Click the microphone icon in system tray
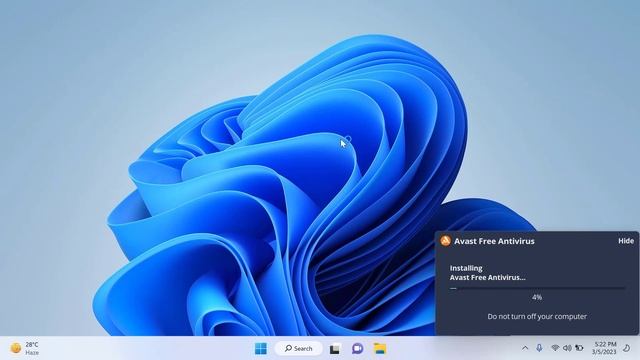 (x=539, y=348)
